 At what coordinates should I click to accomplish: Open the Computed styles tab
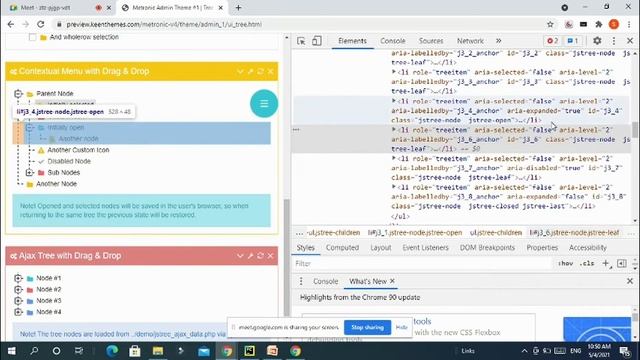[x=342, y=248]
